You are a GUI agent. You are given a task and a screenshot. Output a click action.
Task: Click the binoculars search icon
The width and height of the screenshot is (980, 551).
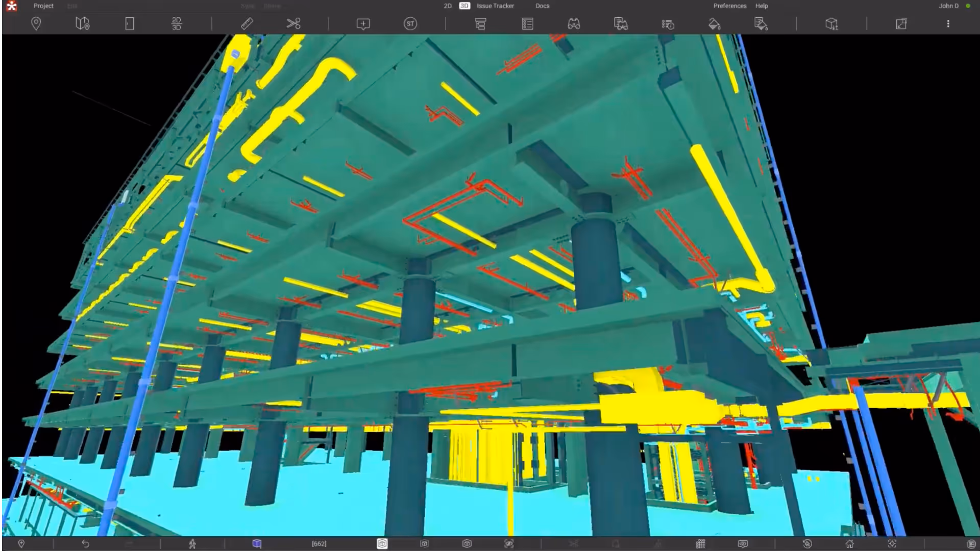pos(574,23)
